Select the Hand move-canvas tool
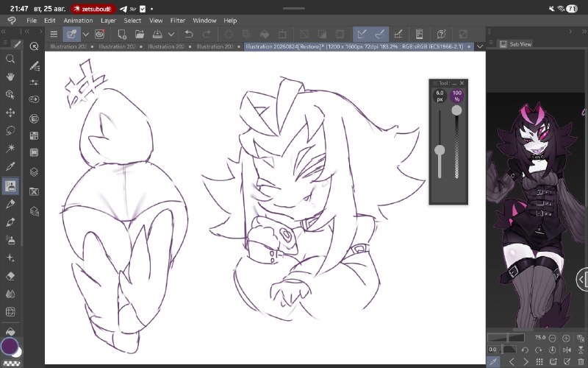Viewport: 588px width, 368px height. coord(10,77)
